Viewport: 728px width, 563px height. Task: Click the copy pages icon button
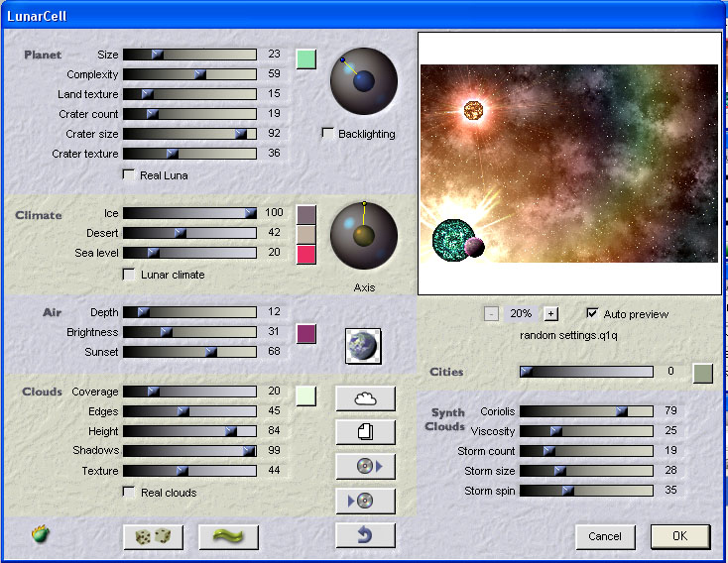point(365,432)
